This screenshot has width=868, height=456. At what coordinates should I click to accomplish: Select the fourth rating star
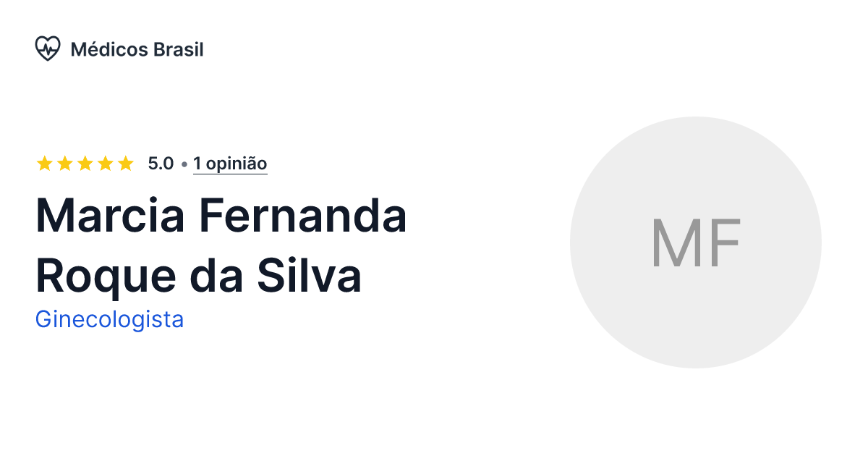tap(104, 164)
